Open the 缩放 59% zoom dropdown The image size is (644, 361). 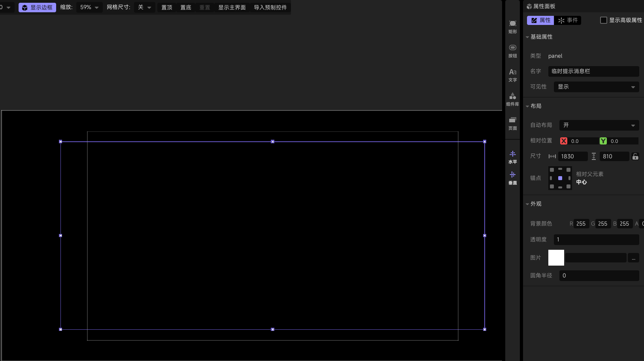(x=89, y=8)
